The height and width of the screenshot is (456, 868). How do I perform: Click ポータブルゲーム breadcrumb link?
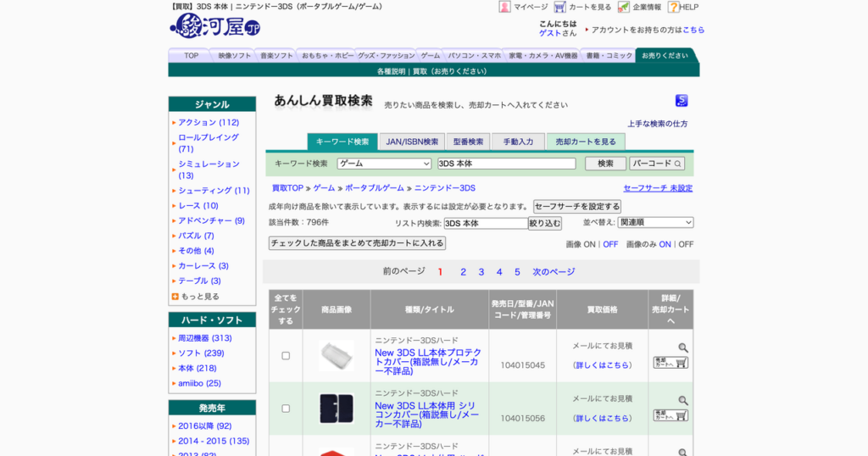coord(374,188)
